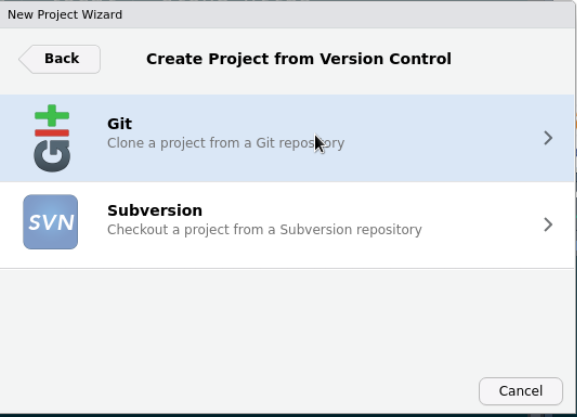577x417 pixels.
Task: Click the pointed arrow tip of Back button
Action: point(23,59)
